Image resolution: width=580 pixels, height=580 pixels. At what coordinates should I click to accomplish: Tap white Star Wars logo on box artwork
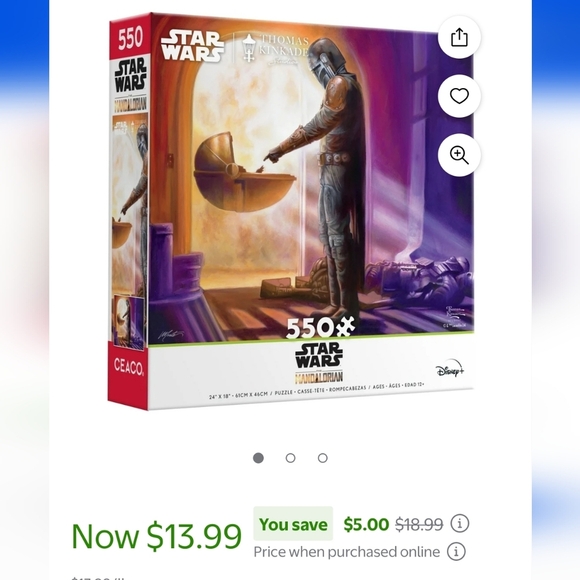tap(193, 45)
